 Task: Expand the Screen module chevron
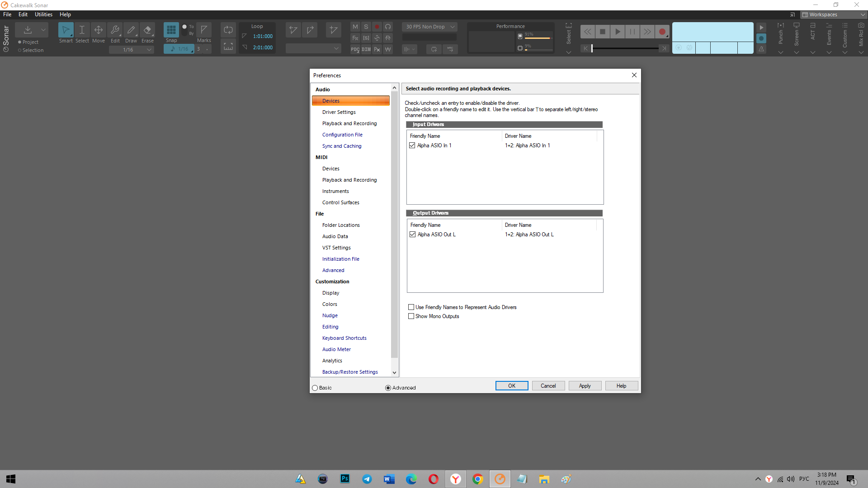(797, 52)
